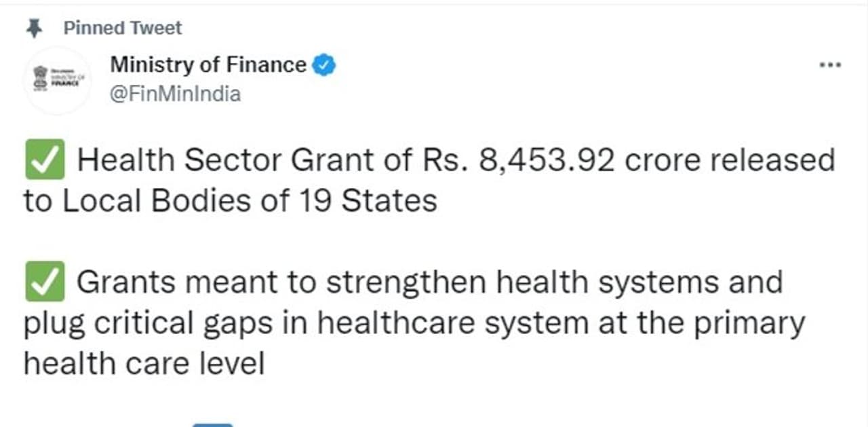Open the Ministry of Finance display name

pyautogui.click(x=208, y=65)
